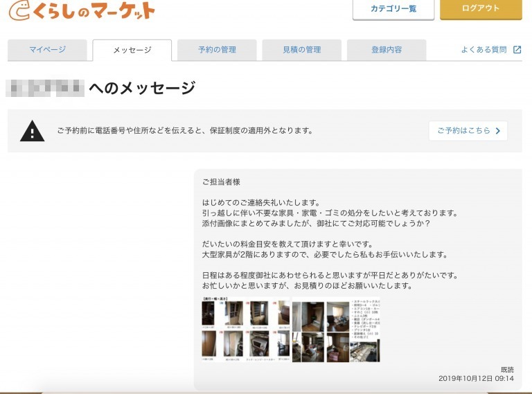Open the 見積の管理 tab
Viewport: 532px width, 394px height.
click(301, 50)
